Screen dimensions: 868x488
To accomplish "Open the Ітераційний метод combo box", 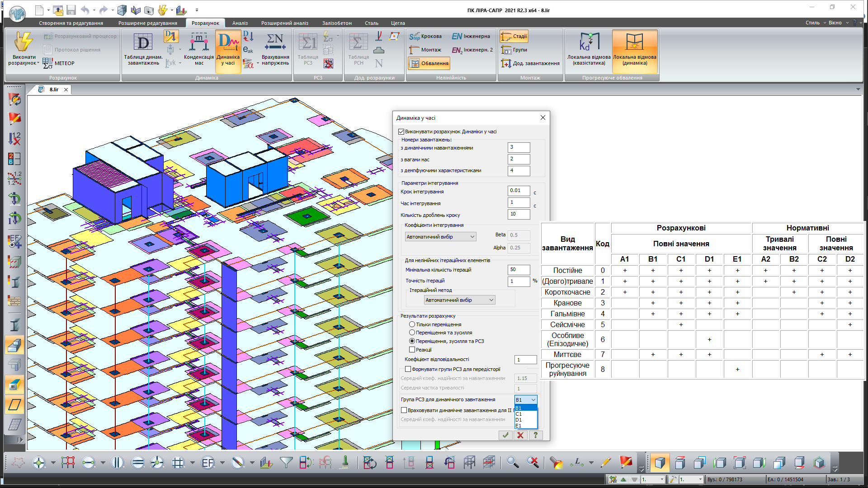I will 459,300.
